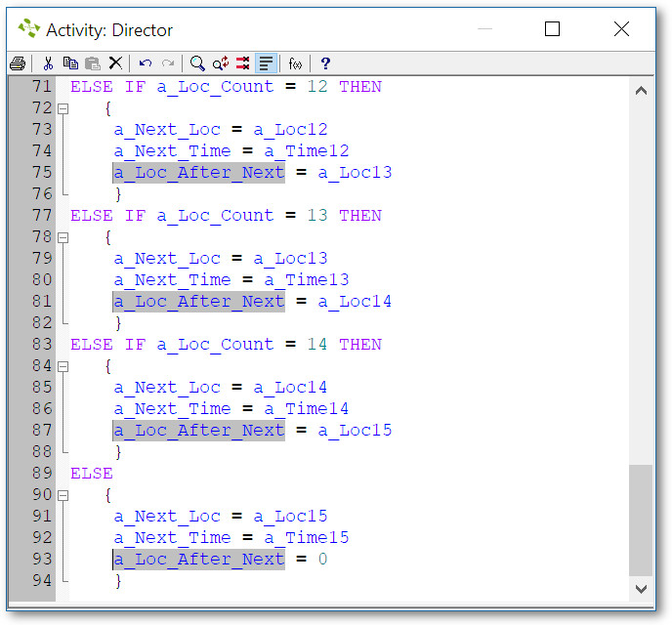Click the value 13 on line 77
672x625 pixels.
point(317,216)
